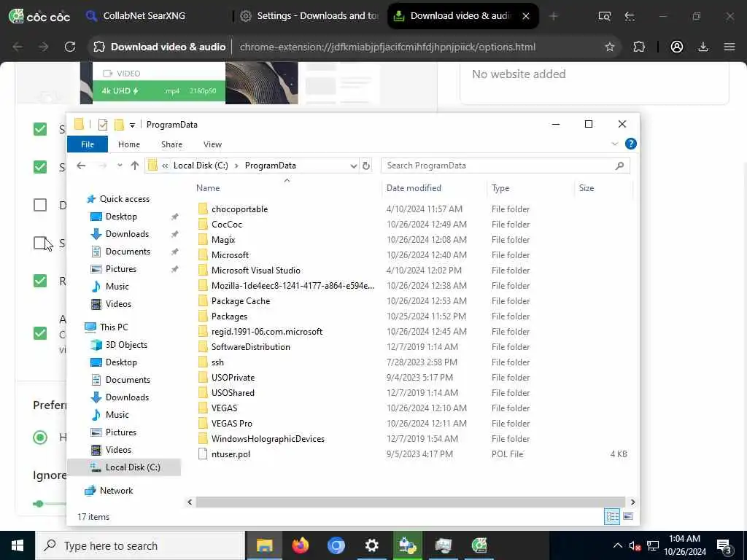Image resolution: width=747 pixels, height=560 pixels.
Task: Select Quick access in navigation pane
Action: (124, 199)
